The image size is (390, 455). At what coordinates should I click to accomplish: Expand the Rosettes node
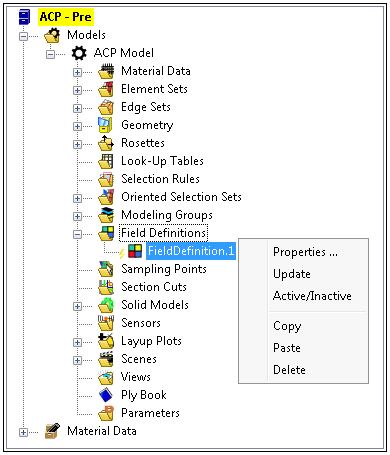pos(78,144)
